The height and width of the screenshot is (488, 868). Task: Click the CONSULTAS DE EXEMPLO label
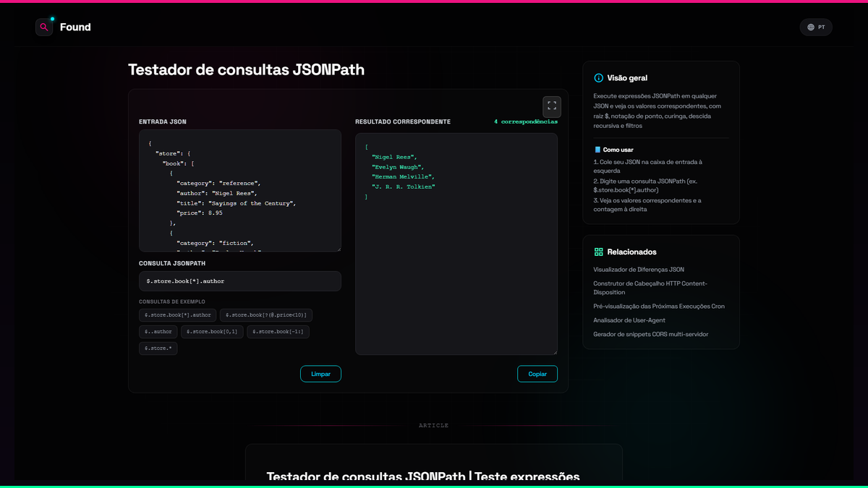click(x=172, y=301)
